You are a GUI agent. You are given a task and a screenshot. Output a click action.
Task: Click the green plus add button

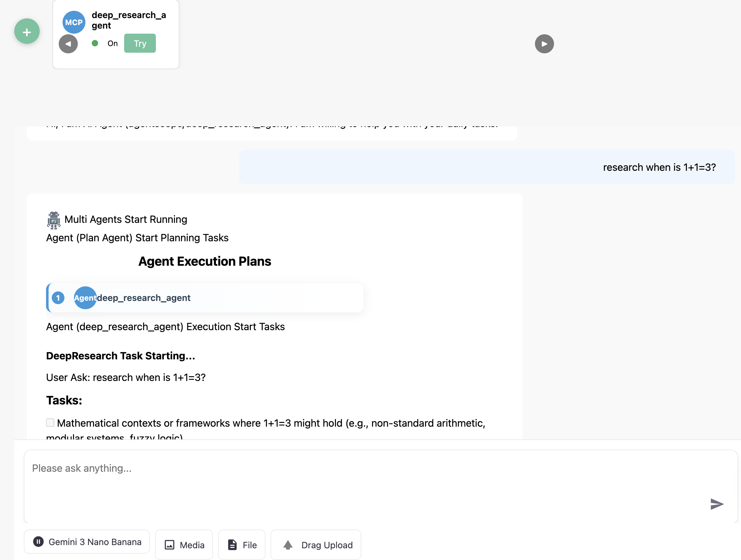coord(27,31)
